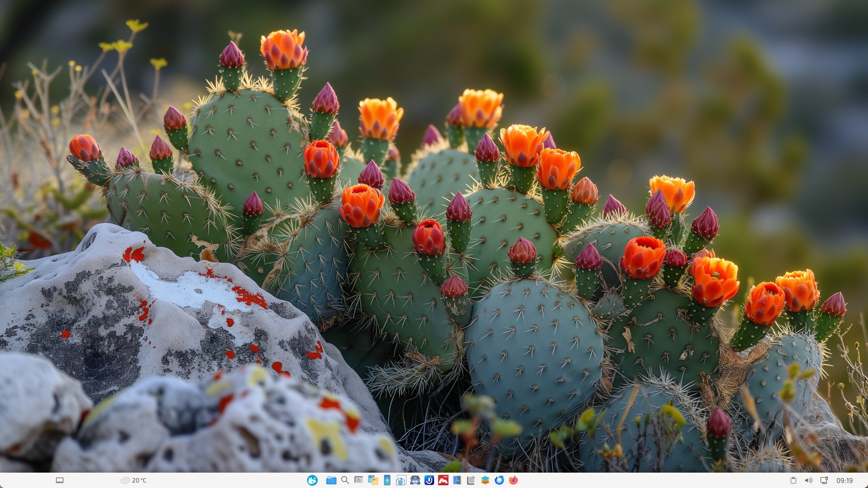Open the terminal emulator from the taskbar
The width and height of the screenshot is (868, 488).
pos(359,480)
